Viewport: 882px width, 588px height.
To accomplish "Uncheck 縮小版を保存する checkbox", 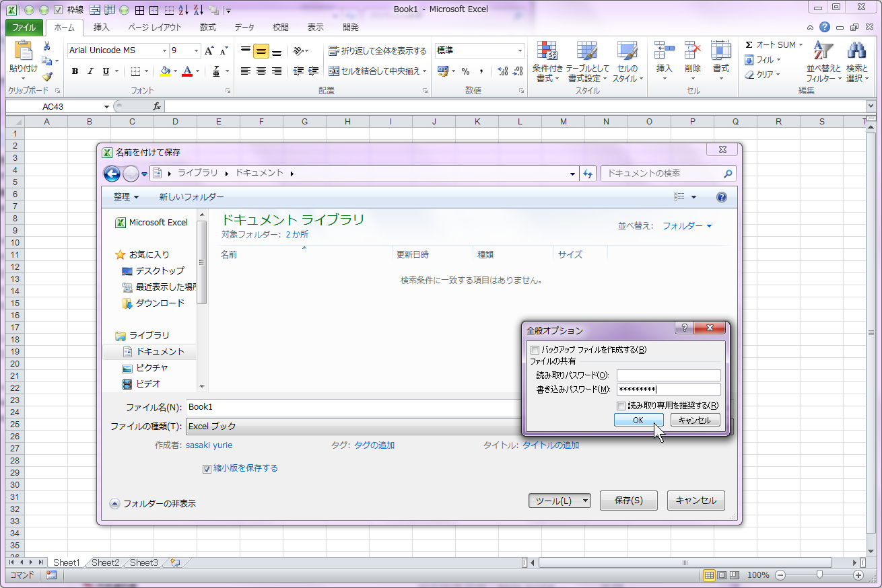I will 207,469.
